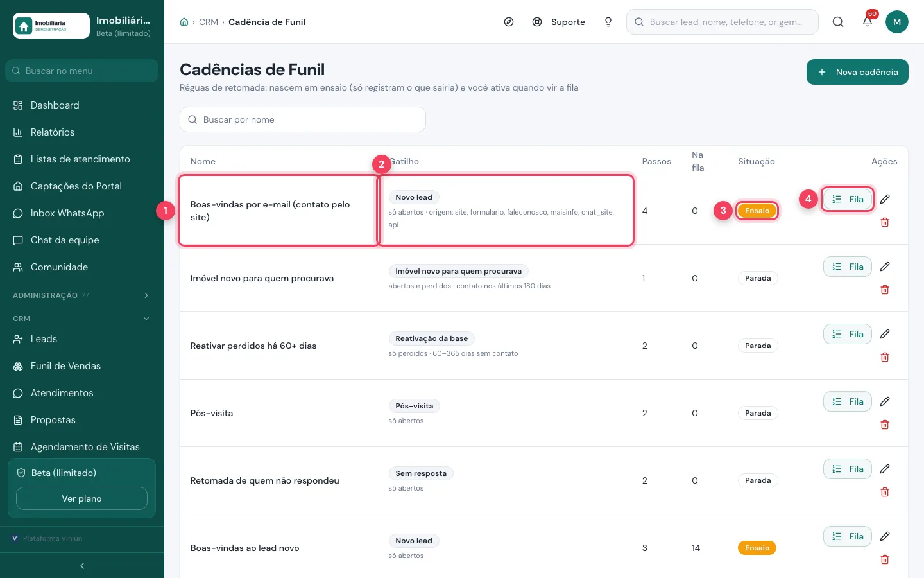Open the notifications bell
Viewport: 924px width, 578px height.
click(x=868, y=22)
